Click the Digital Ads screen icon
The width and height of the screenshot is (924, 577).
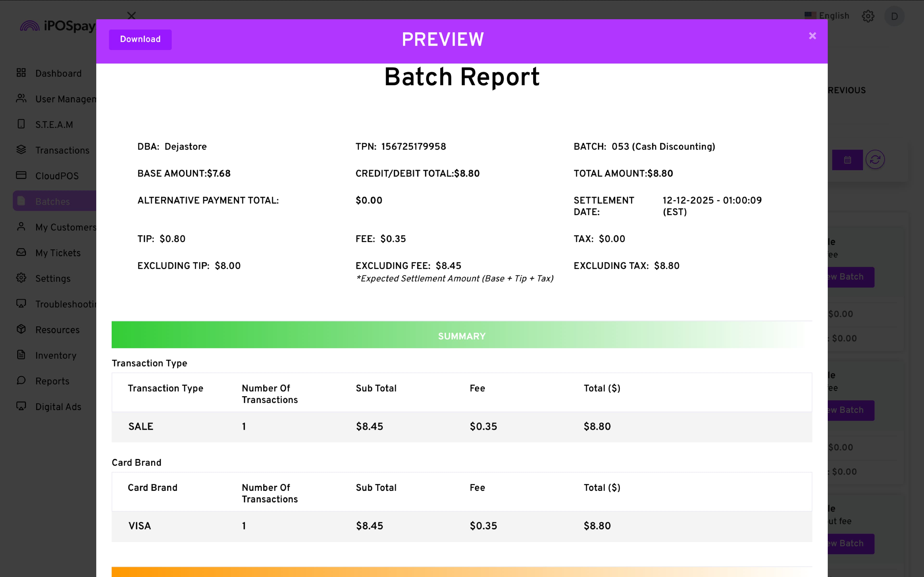[x=21, y=406]
